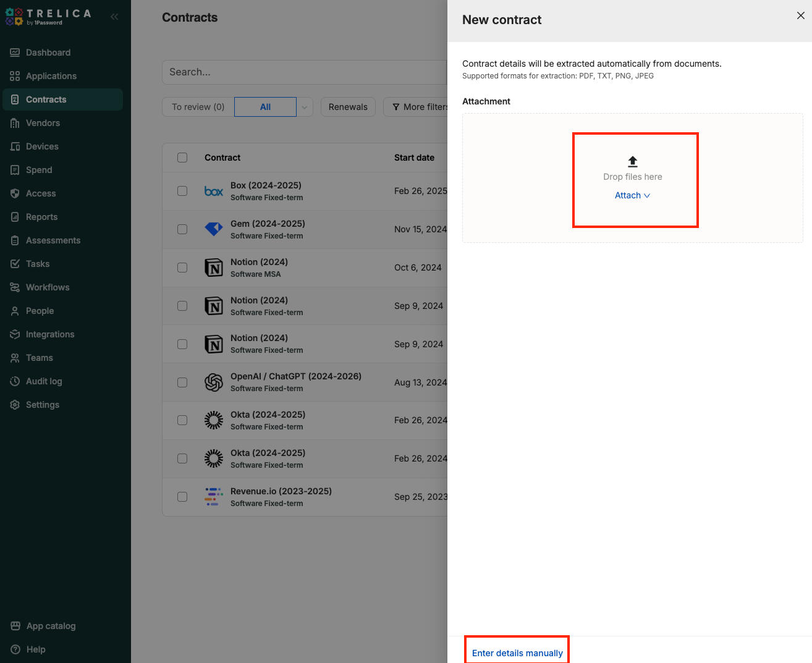This screenshot has height=663, width=812.
Task: Switch to the To review (0) tab
Action: point(198,107)
